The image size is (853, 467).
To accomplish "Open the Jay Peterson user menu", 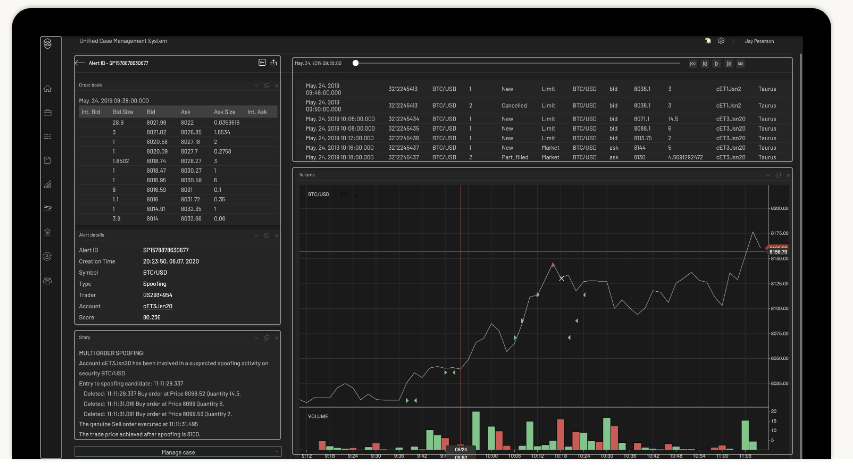I will click(x=759, y=41).
